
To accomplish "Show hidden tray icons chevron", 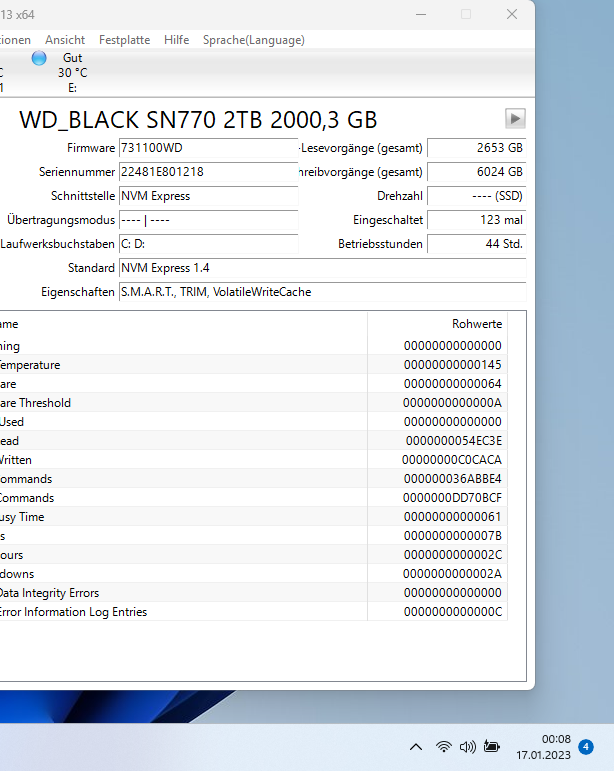I will (x=416, y=747).
